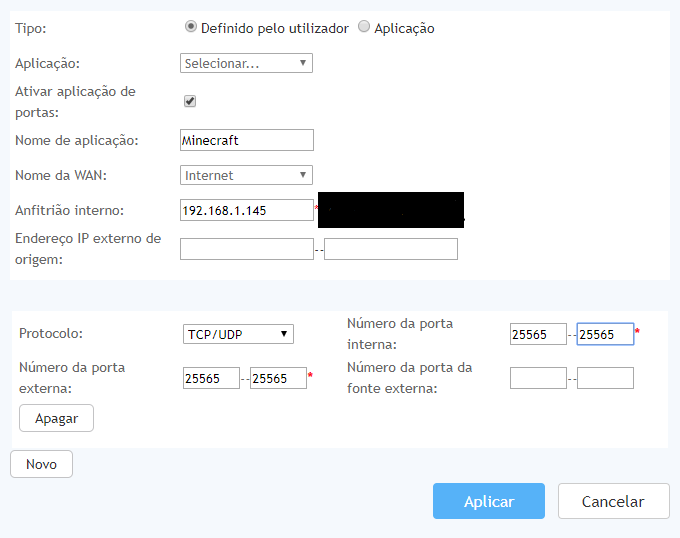Screen dimensions: 680x538
Task: Click the external port end field
Action: (278, 378)
